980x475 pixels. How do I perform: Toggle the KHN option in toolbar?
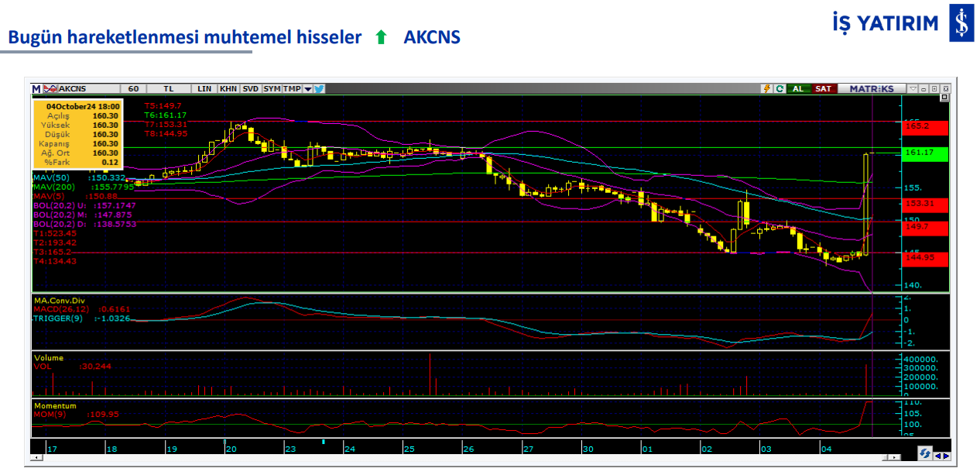228,88
